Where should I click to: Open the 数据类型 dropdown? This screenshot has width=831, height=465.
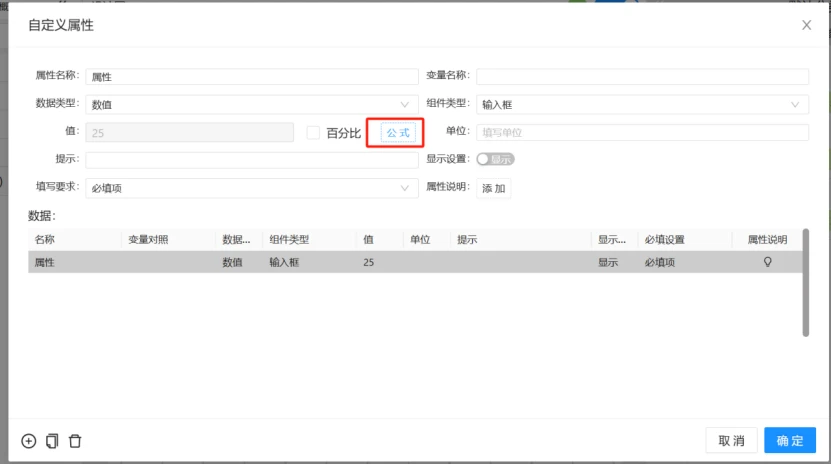(252, 104)
